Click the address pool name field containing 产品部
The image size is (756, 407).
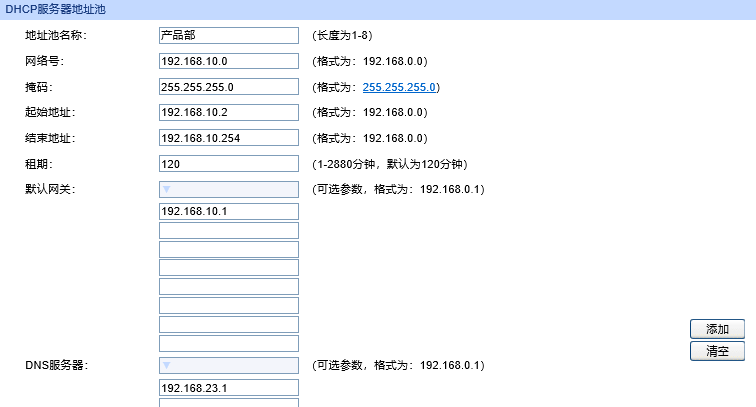pyautogui.click(x=229, y=35)
